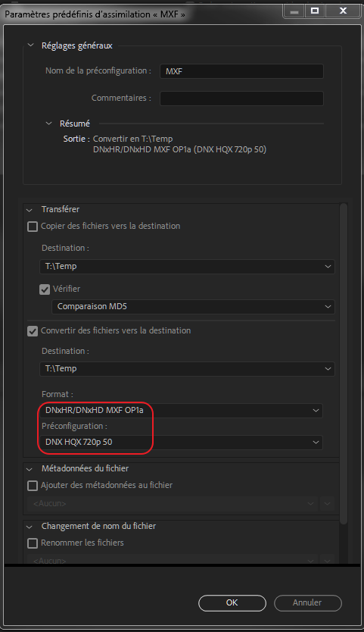This screenshot has width=364, height=632.
Task: Confirm with the OK button
Action: 232,603
